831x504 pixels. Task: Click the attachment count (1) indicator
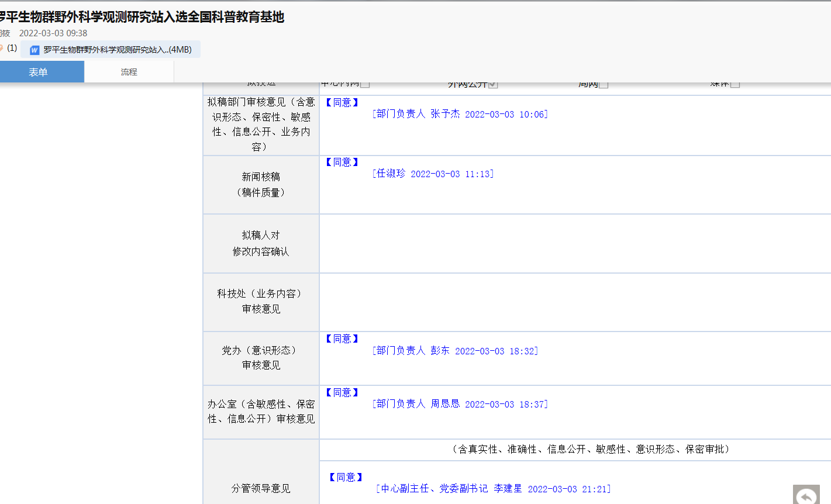[x=12, y=48]
